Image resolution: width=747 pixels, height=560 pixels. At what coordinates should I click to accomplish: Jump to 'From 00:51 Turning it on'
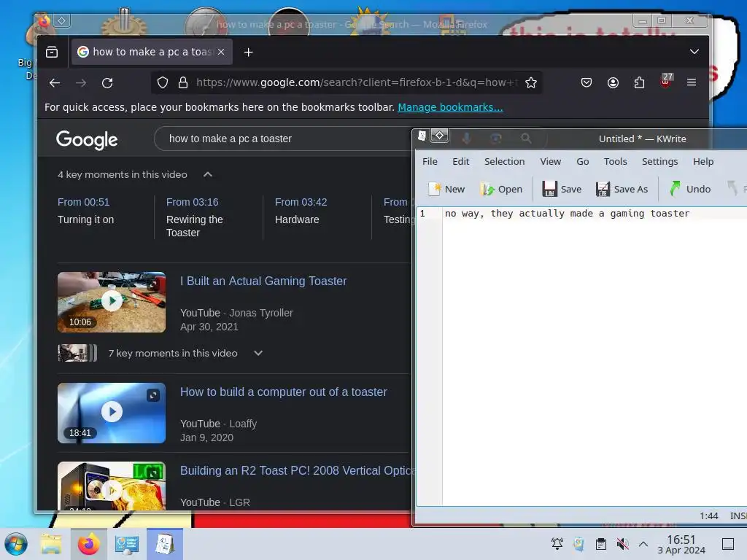coord(86,211)
